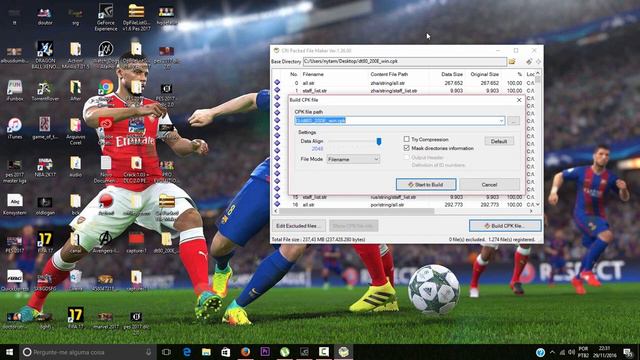The image size is (640, 360).
Task: Click the Start to Build button
Action: (x=426, y=184)
